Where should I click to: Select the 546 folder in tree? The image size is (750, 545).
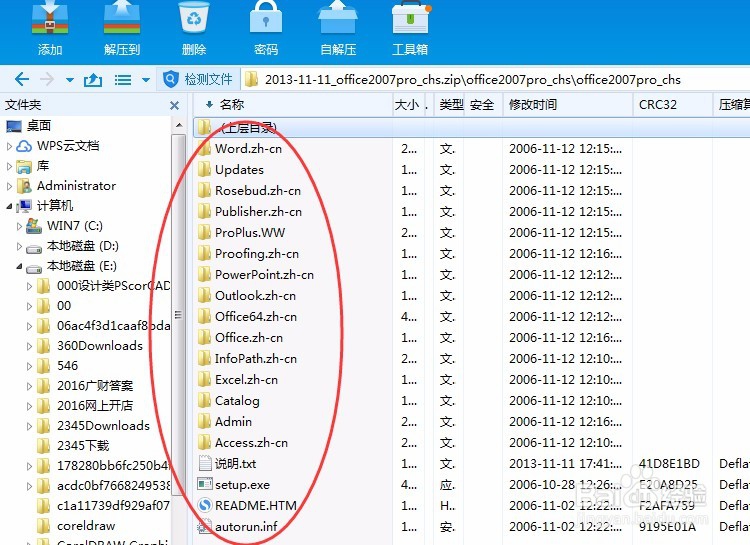[x=67, y=366]
